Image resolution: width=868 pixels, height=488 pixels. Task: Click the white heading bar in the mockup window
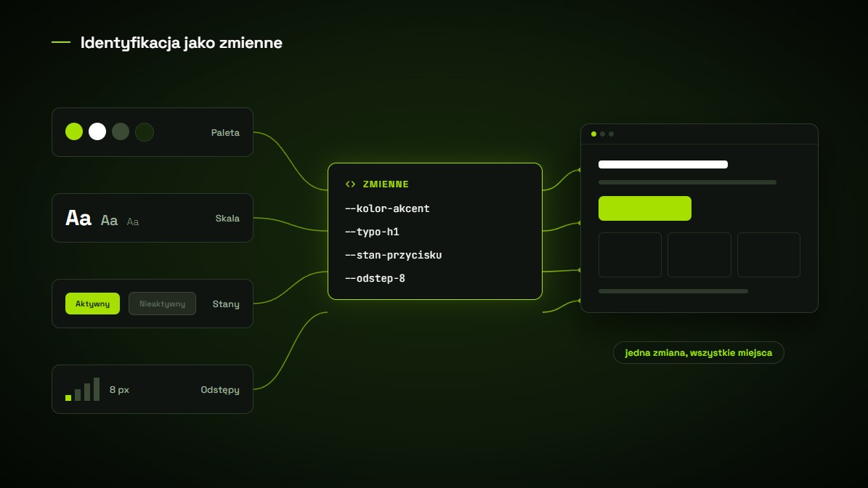[663, 164]
